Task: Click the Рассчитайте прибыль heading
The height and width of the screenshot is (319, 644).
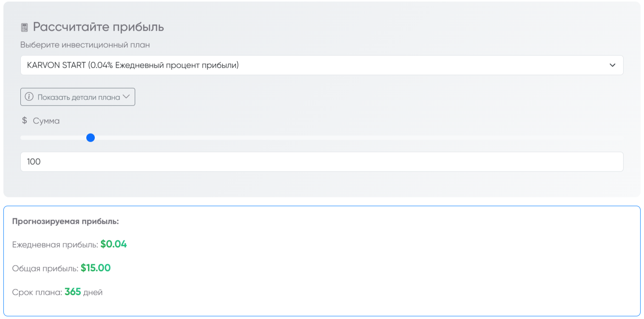Action: point(98,27)
